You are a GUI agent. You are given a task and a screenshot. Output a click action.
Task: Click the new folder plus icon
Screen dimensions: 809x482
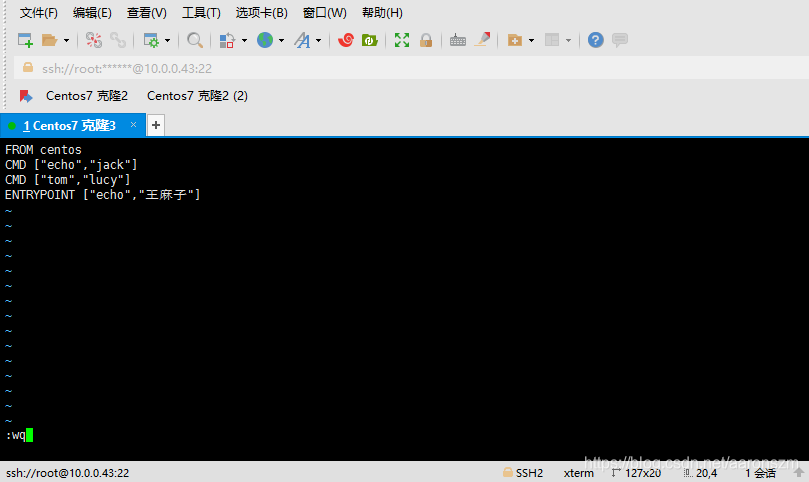(514, 40)
